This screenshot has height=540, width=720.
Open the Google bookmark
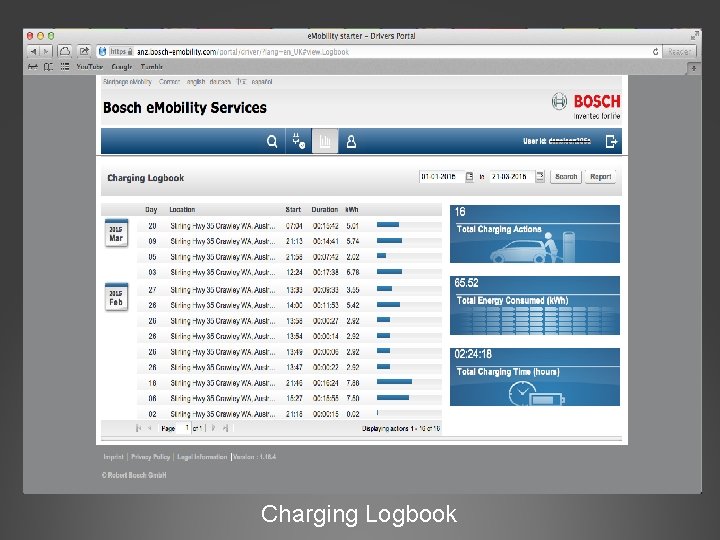pos(122,67)
